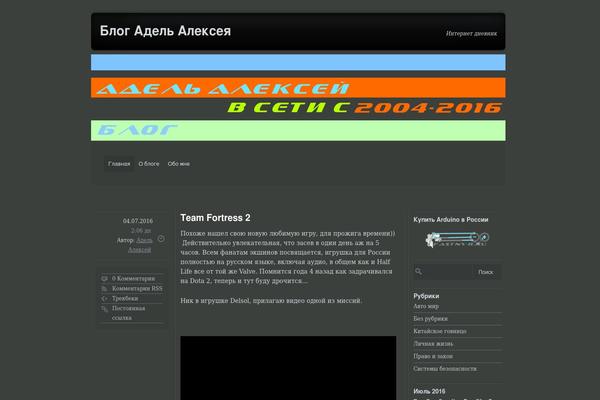Open the Системы безопасности category
This screenshot has height=400, width=600.
click(445, 369)
